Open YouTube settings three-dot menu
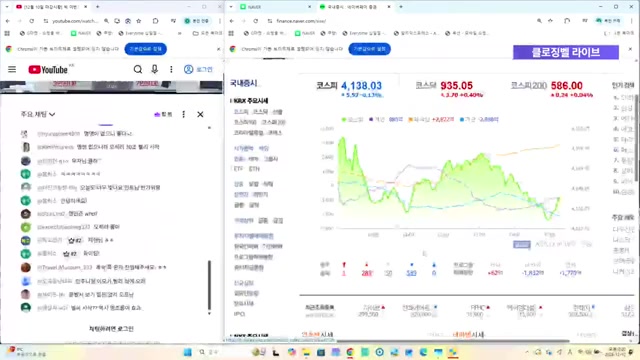 (171, 69)
